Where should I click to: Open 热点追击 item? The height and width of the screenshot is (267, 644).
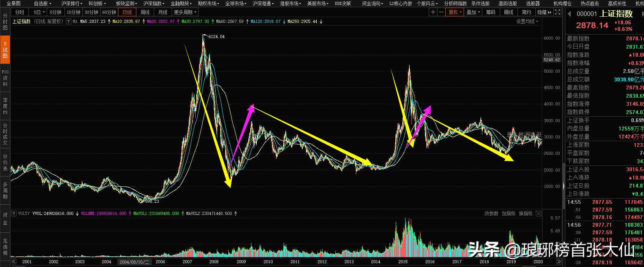pyautogui.click(x=590, y=3)
